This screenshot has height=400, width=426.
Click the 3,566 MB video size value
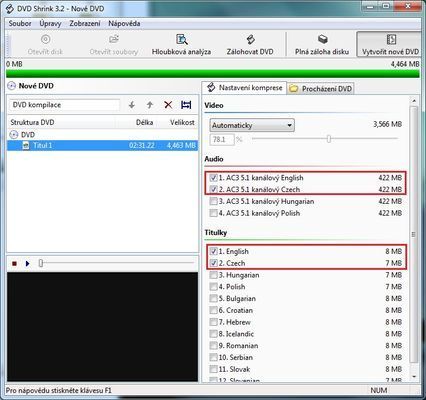(x=387, y=124)
